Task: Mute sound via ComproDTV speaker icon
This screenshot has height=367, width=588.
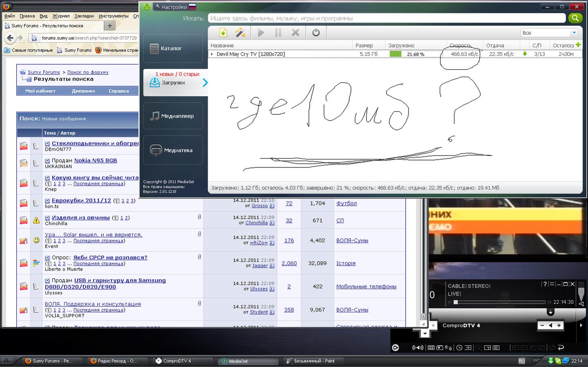Action: pyautogui.click(x=550, y=325)
